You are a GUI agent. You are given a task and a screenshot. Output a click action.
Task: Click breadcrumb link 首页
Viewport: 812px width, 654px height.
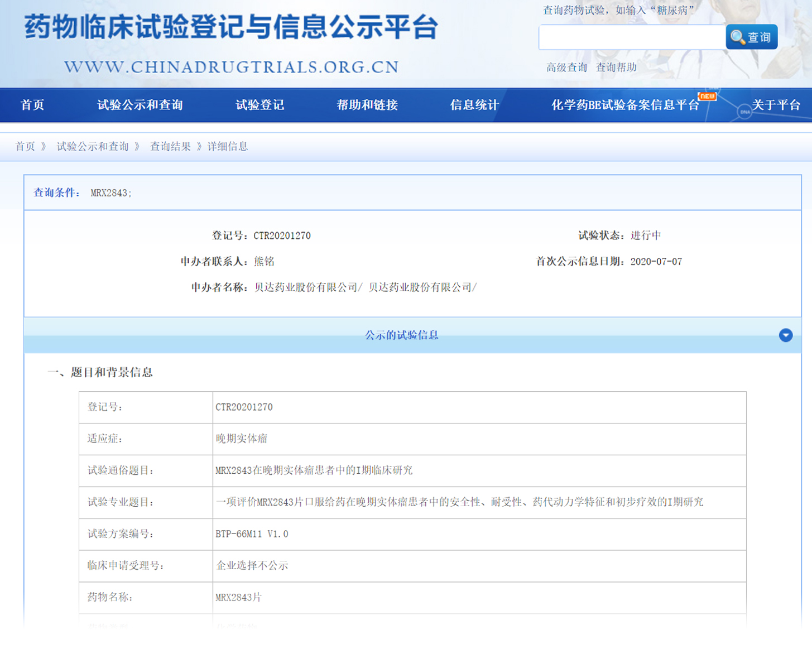[x=25, y=146]
